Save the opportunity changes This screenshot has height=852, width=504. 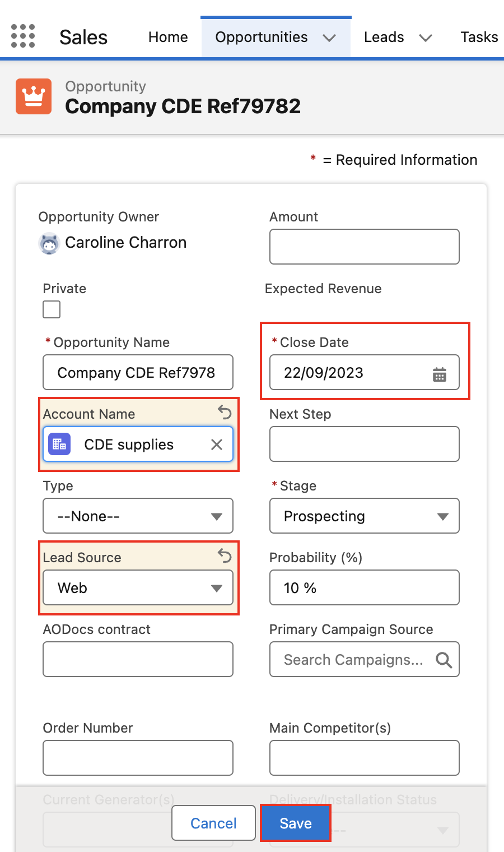pyautogui.click(x=296, y=823)
